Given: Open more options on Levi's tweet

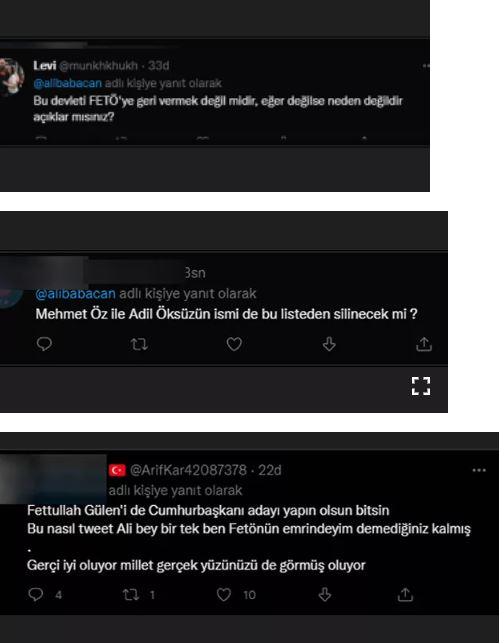Looking at the screenshot, I should coord(426,66).
